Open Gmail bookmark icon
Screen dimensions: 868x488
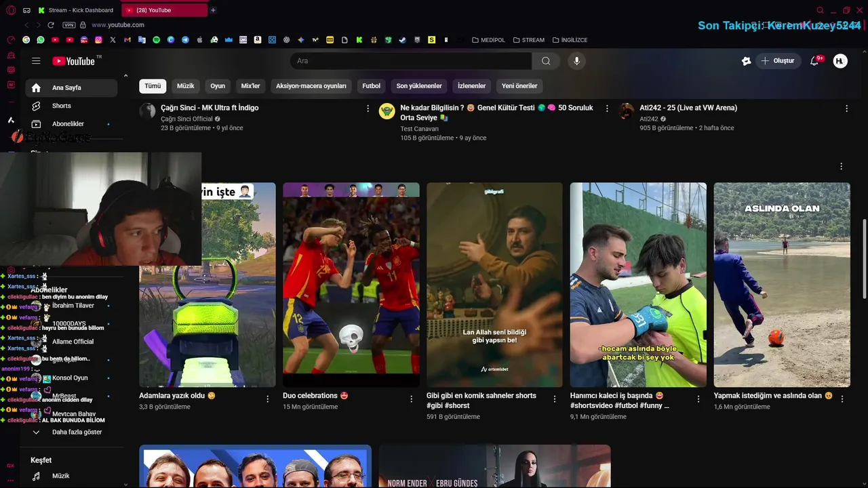pyautogui.click(x=127, y=40)
